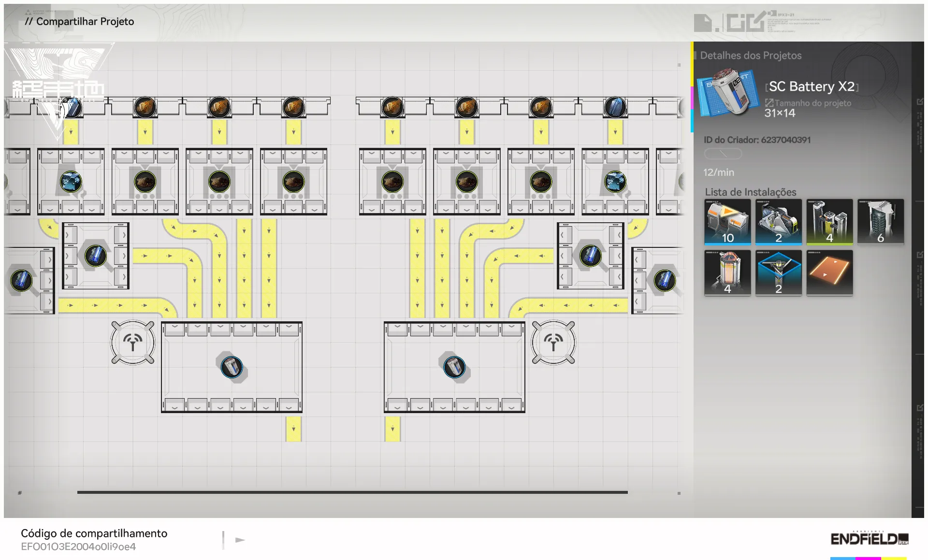Click the facility tile with count 6

click(x=880, y=222)
